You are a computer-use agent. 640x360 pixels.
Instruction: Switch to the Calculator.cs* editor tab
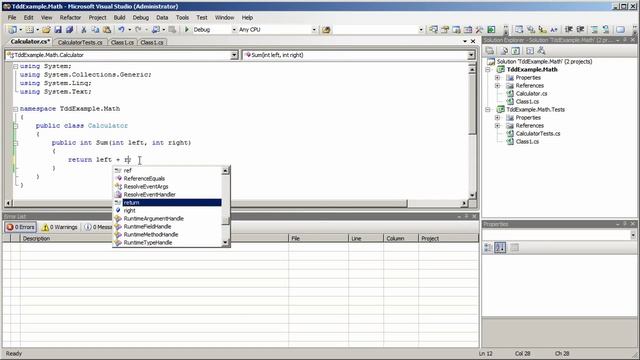click(x=30, y=42)
